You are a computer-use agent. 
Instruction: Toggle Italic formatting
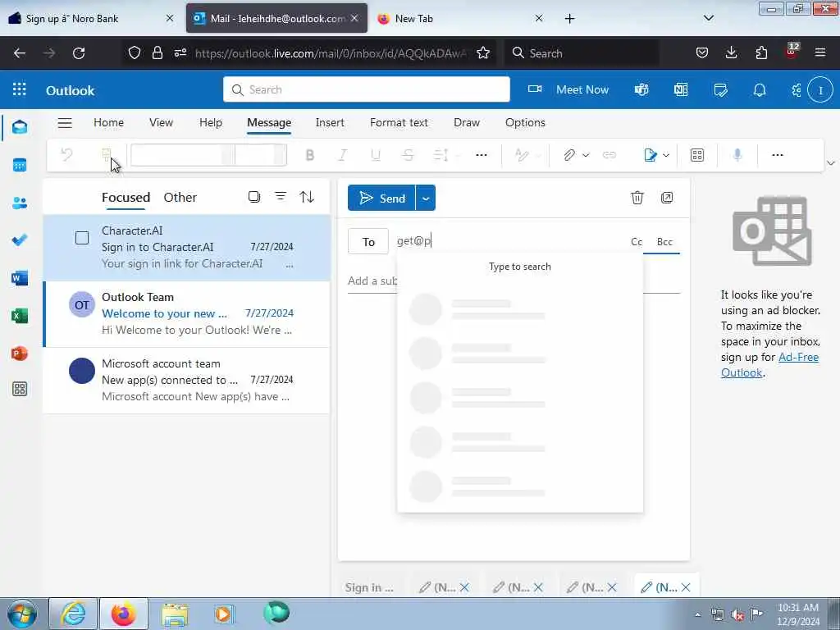click(342, 155)
